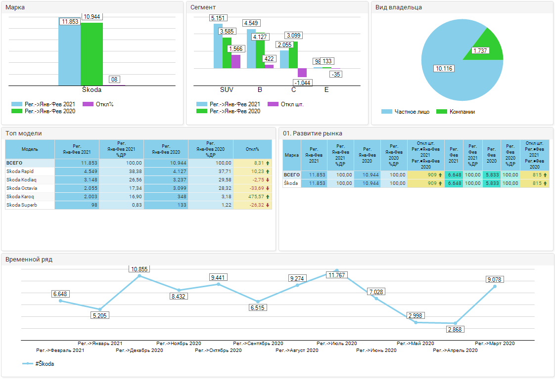This screenshot has height=392, width=555.
Task: Click green up arrow in Skoda Karoq row
Action: click(x=268, y=196)
